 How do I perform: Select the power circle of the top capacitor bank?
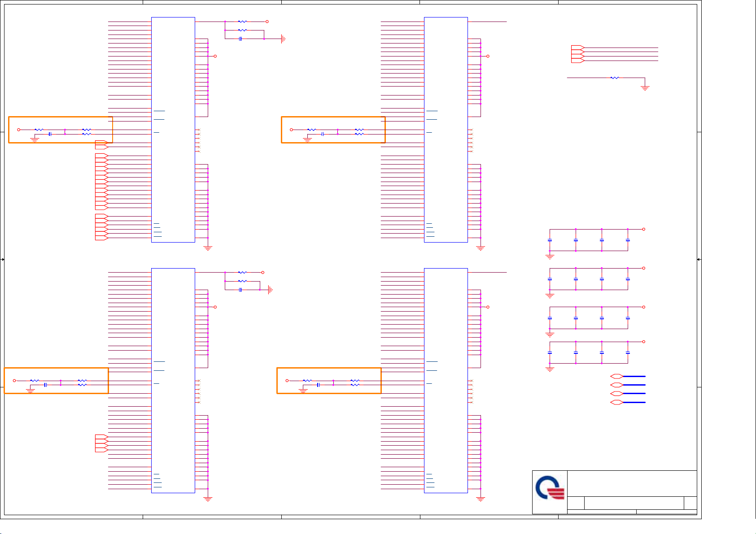tap(643, 229)
